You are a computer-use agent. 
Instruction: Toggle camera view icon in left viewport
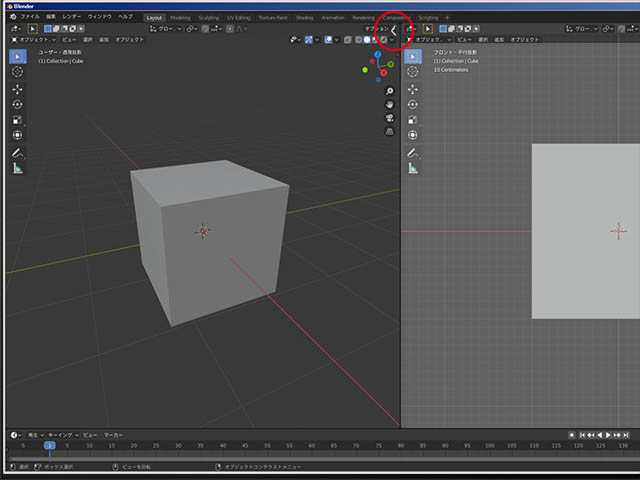coord(390,118)
